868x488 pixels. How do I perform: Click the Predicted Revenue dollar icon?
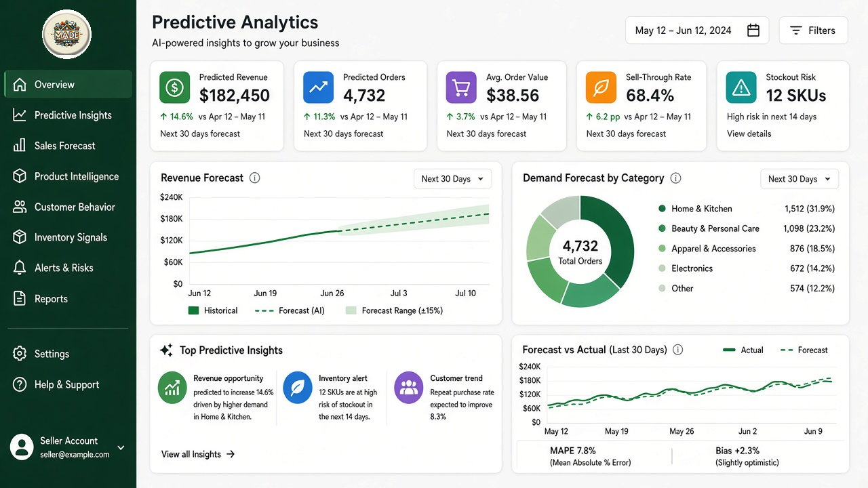174,87
